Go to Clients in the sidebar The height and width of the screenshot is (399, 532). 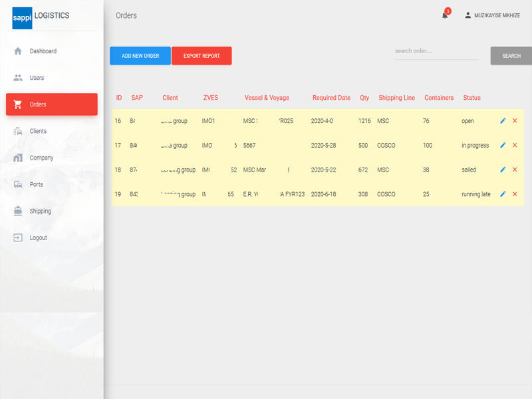(x=38, y=131)
